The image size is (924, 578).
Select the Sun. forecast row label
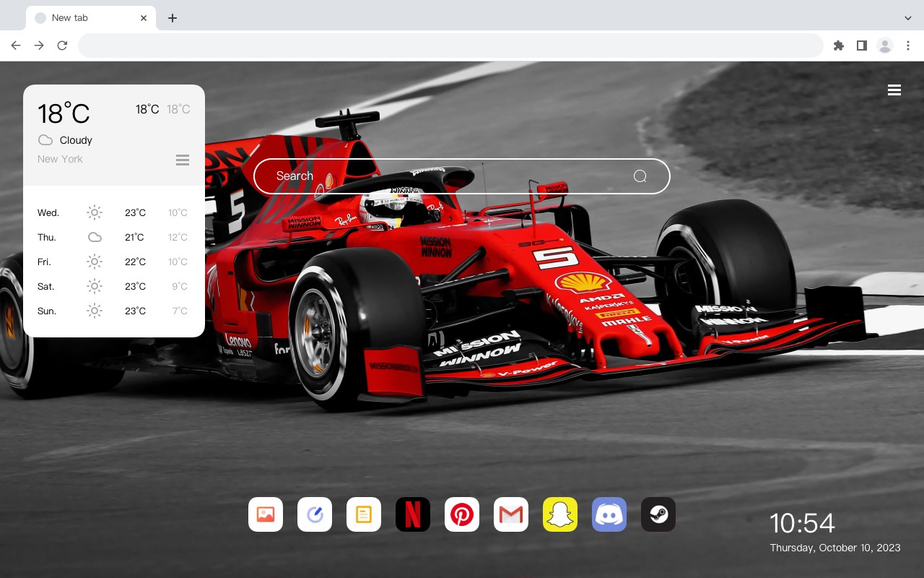pyautogui.click(x=47, y=311)
